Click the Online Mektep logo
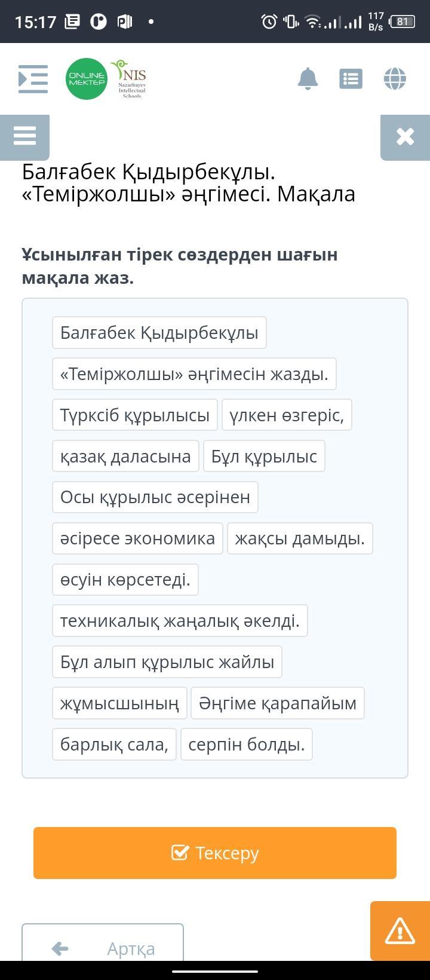 pos(87,79)
